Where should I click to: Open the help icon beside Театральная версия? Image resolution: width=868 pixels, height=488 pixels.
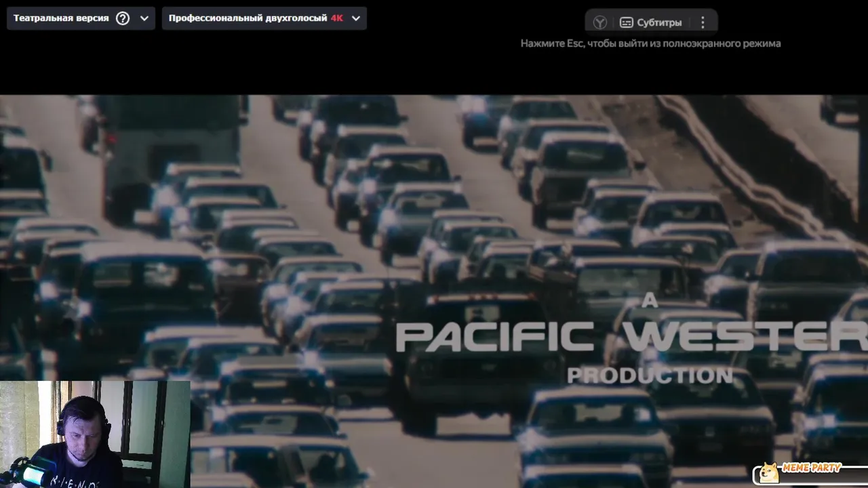pos(123,18)
